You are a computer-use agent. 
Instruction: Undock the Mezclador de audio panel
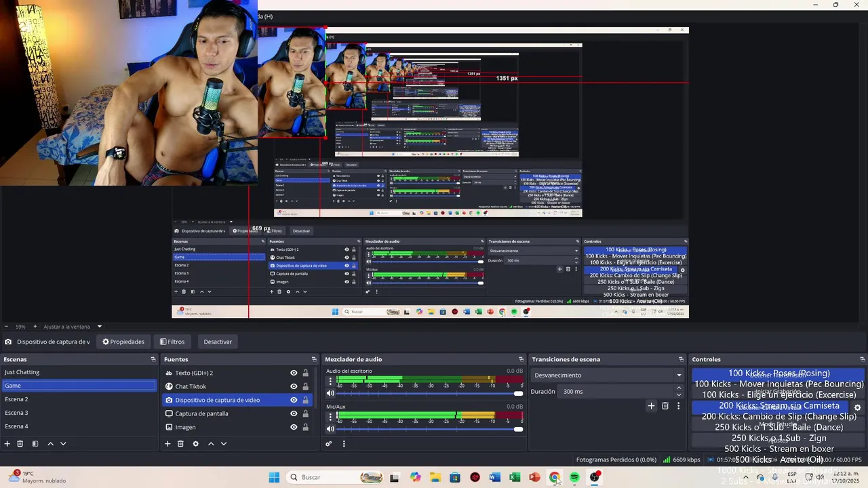(x=521, y=359)
